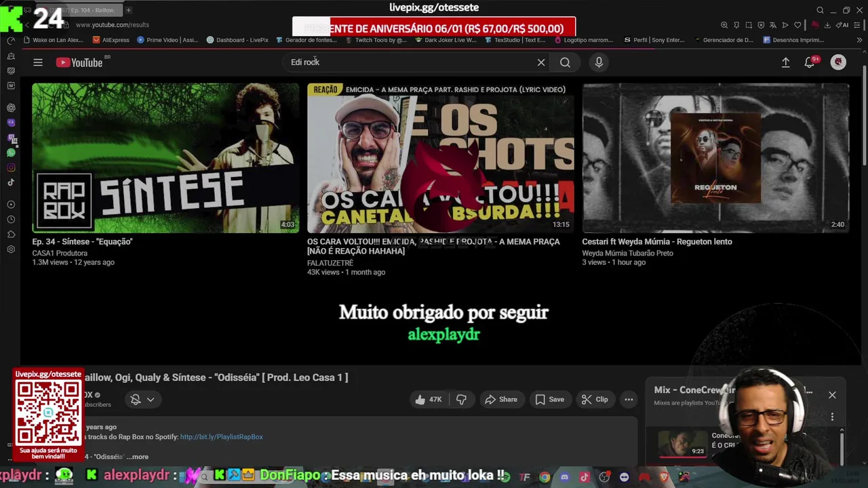The height and width of the screenshot is (488, 868).
Task: Open the Weyda Múmia Tubarão Preto channel
Action: pos(627,253)
